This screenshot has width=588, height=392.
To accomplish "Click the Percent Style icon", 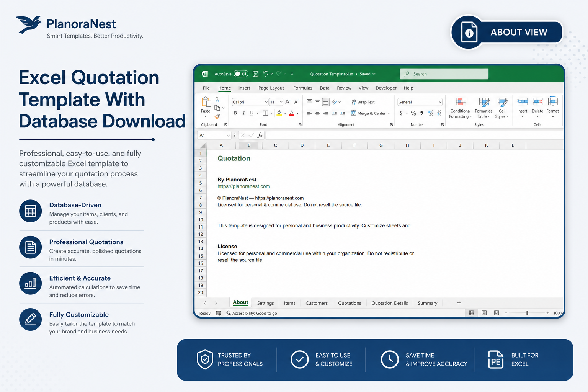I will (413, 113).
